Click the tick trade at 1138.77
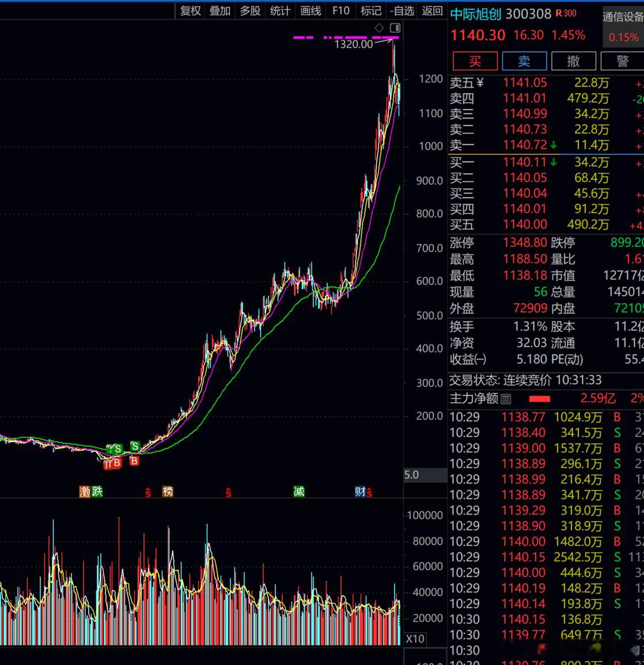This screenshot has height=665, width=644. 523,417
